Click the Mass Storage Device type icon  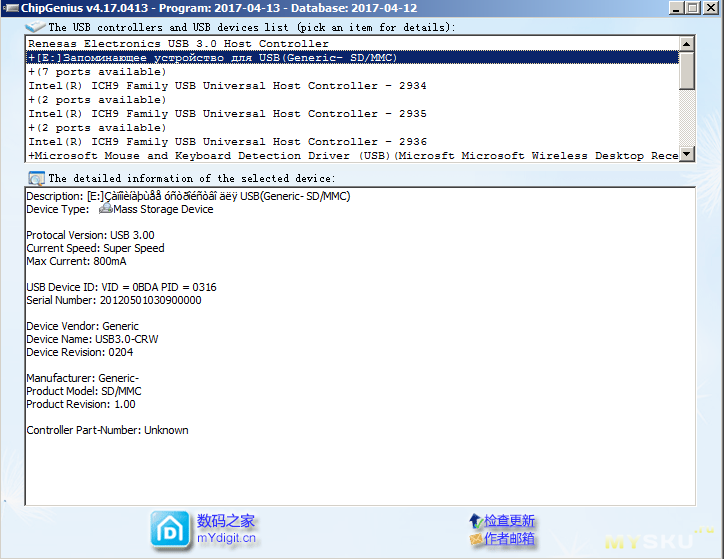pyautogui.click(x=106, y=209)
